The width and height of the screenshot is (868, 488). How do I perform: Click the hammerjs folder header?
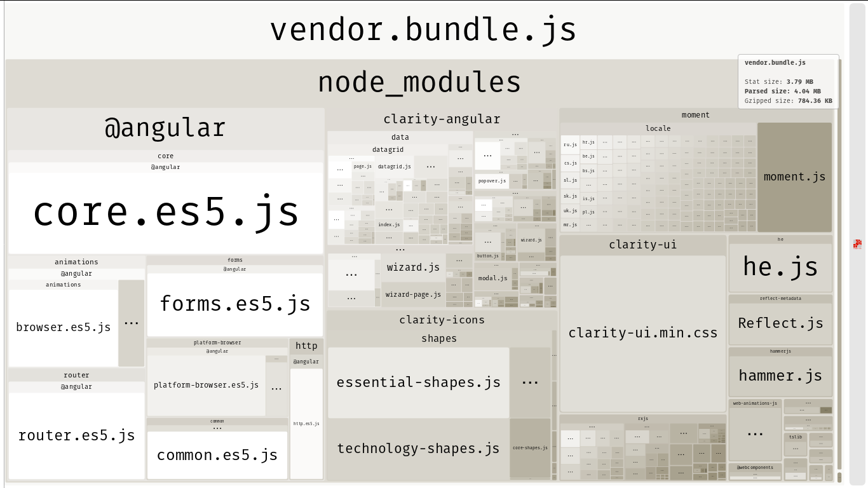780,351
